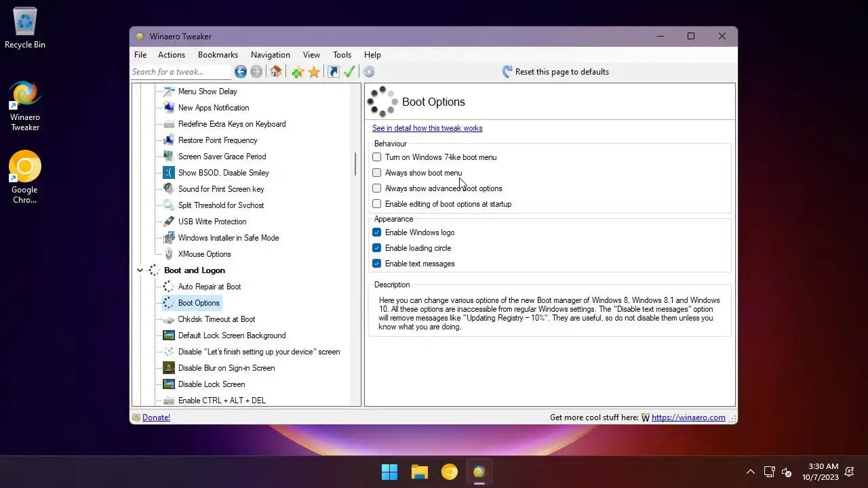Click the Redefine Extra Keys keyboard icon
Screen dimensions: 868x488
[169, 124]
